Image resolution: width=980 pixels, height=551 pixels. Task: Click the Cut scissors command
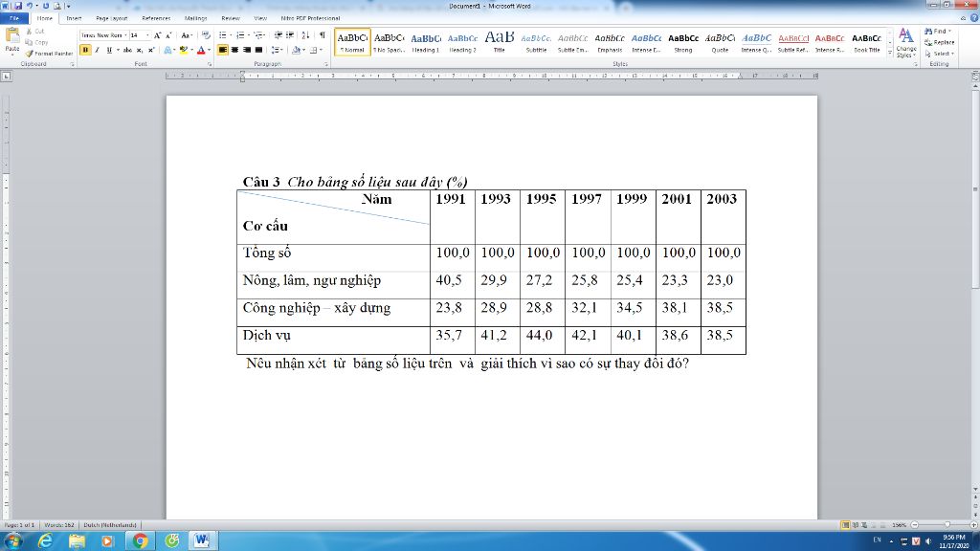pyautogui.click(x=35, y=32)
